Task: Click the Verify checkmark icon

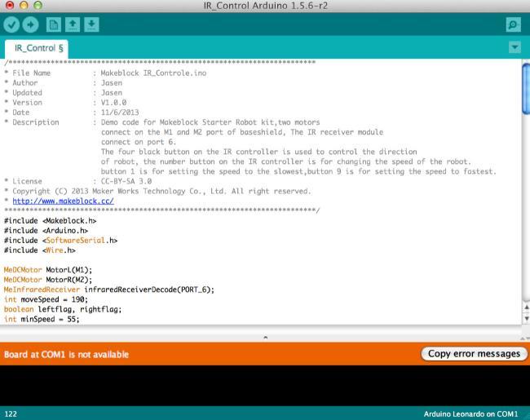Action: 12,24
